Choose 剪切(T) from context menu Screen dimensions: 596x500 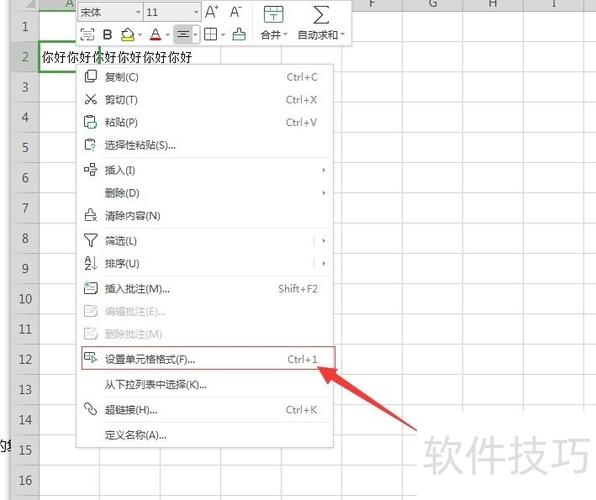pyautogui.click(x=205, y=100)
